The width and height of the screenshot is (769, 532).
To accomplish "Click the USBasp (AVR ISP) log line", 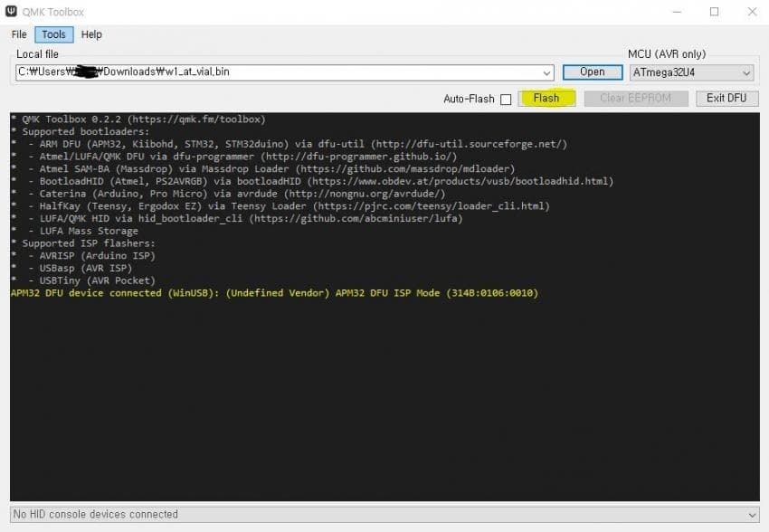I will point(71,268).
